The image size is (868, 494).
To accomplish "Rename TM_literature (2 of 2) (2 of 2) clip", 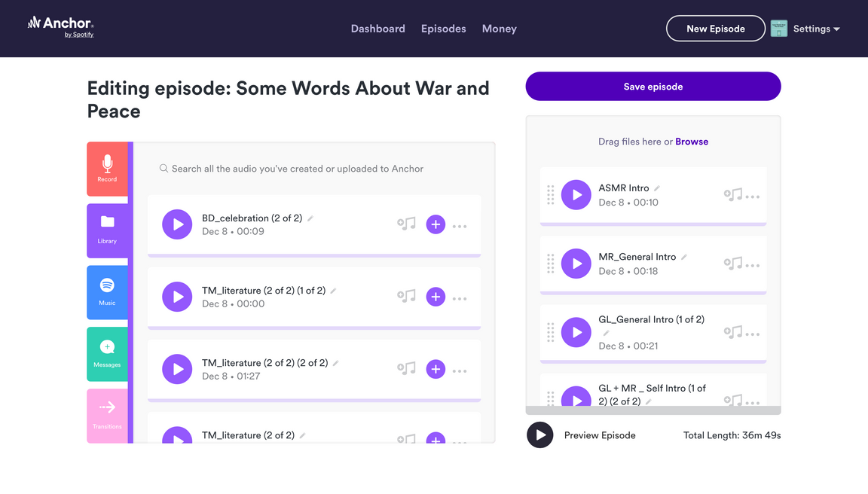I will 335,364.
